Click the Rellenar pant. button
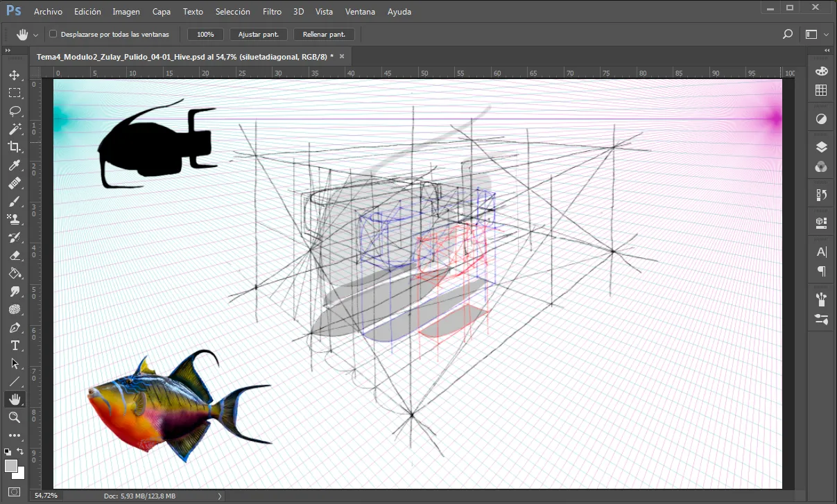The width and height of the screenshot is (837, 504). [324, 34]
